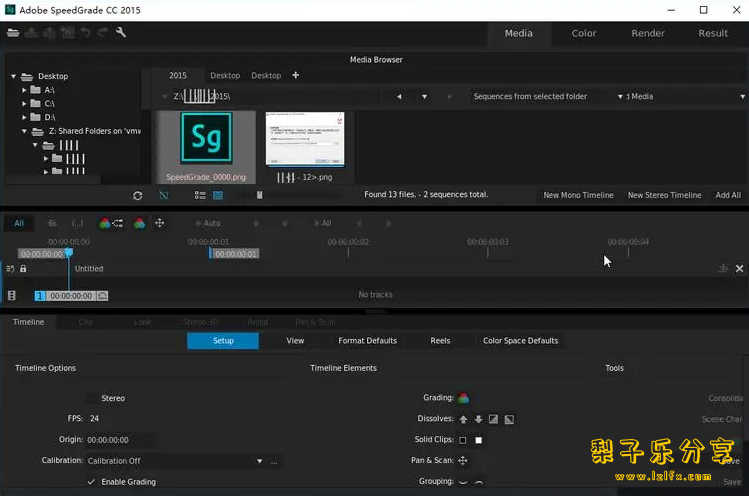Switch media browser to list view
Image resolution: width=749 pixels, height=496 pixels.
(200, 195)
